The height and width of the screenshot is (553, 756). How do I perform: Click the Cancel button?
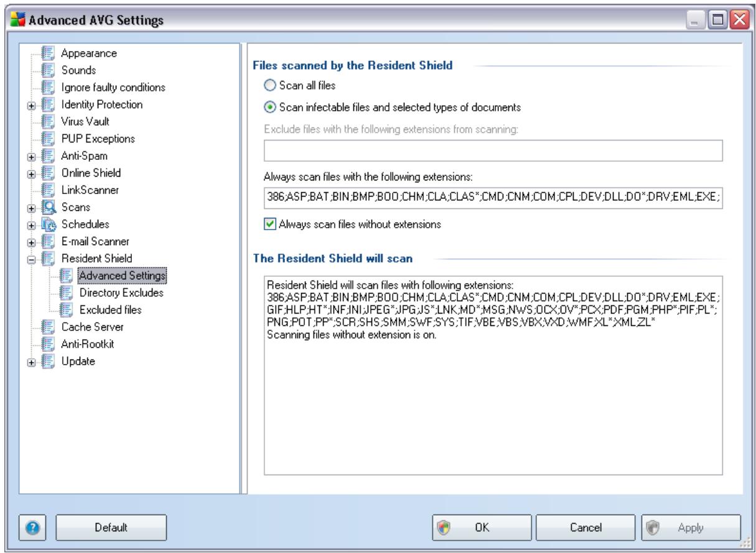point(584,527)
